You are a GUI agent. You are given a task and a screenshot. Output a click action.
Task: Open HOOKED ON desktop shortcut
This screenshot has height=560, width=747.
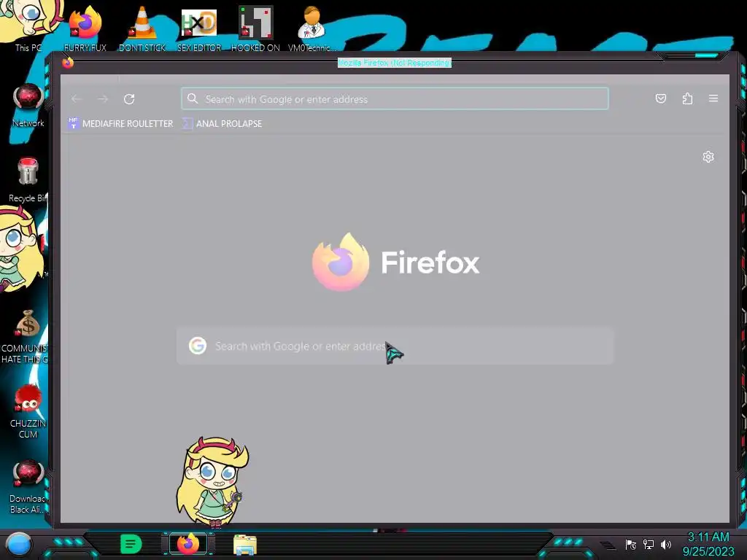[255, 28]
